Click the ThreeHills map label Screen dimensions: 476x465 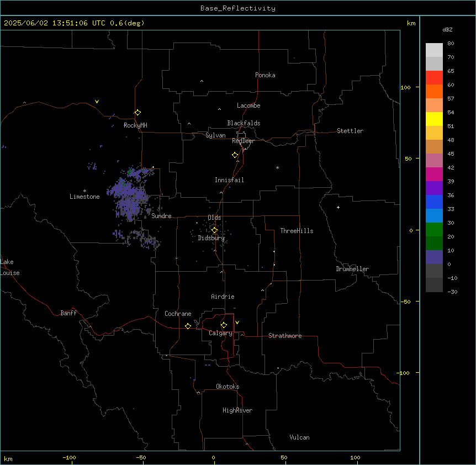point(297,231)
